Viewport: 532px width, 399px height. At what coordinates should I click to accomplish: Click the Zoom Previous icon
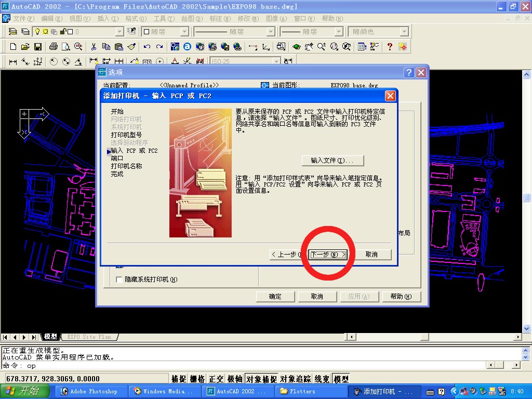pyautogui.click(x=347, y=47)
